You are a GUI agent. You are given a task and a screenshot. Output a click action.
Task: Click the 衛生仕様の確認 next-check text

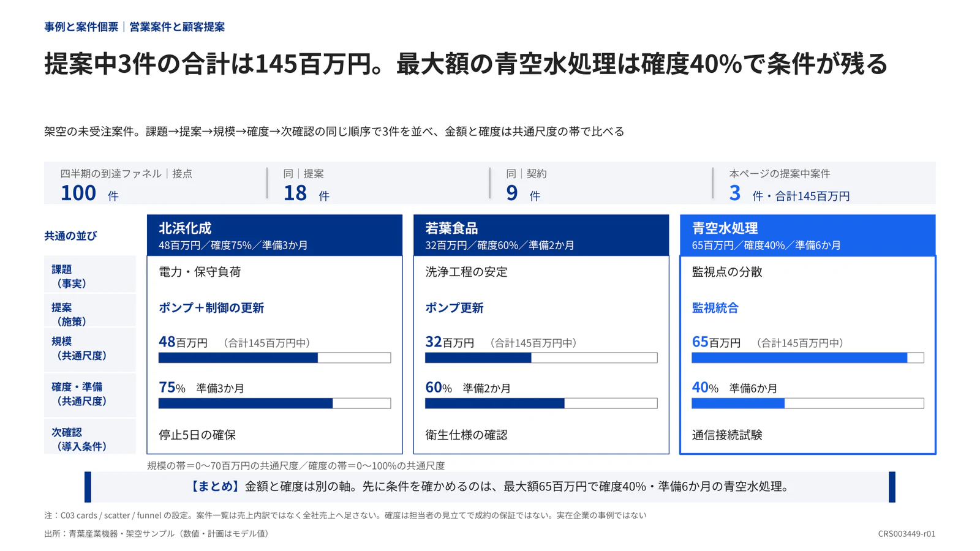(x=466, y=435)
